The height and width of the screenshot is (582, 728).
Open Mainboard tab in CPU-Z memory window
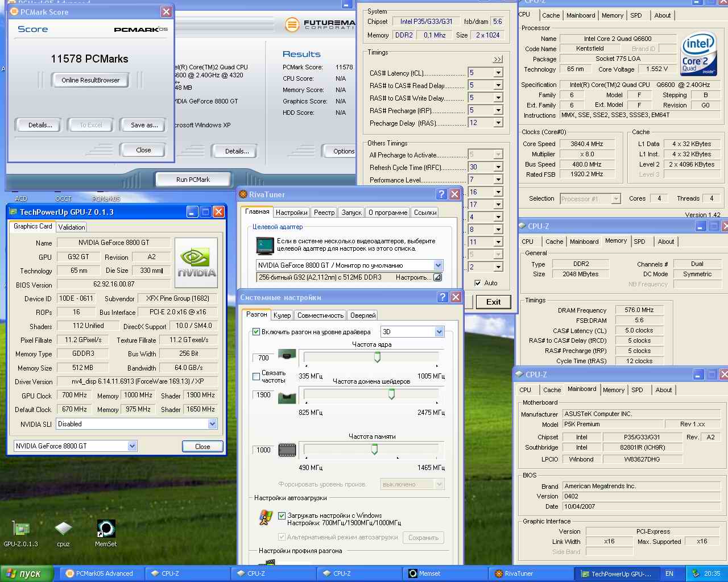click(x=584, y=242)
